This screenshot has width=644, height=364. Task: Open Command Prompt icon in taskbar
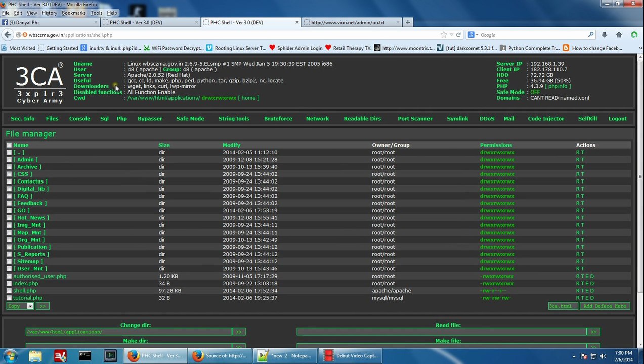point(85,356)
